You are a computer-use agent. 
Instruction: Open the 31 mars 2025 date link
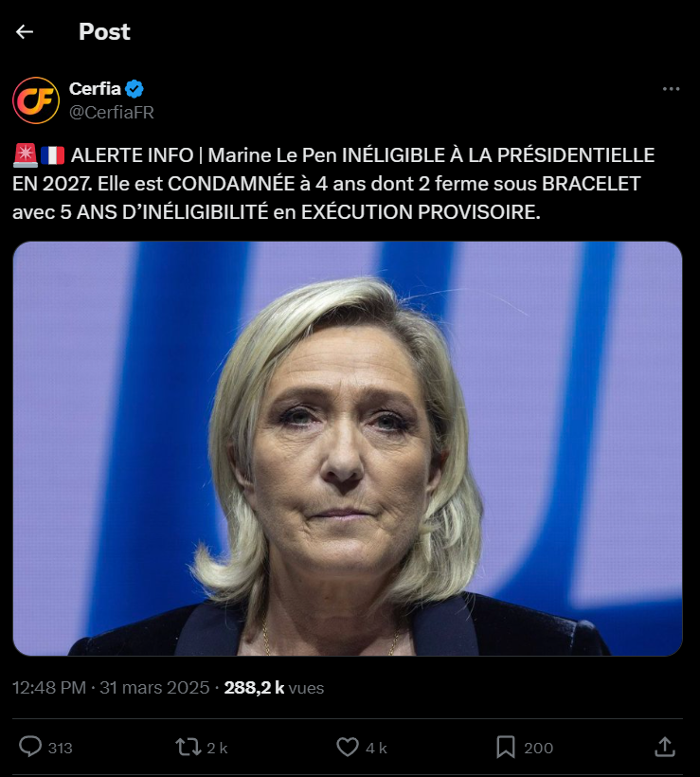[x=154, y=687]
